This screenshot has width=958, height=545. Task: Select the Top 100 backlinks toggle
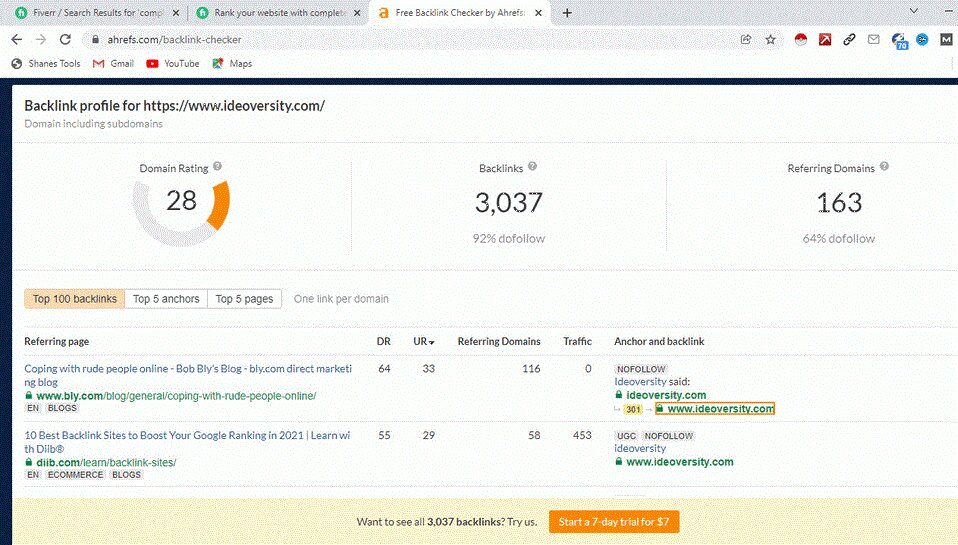click(75, 299)
